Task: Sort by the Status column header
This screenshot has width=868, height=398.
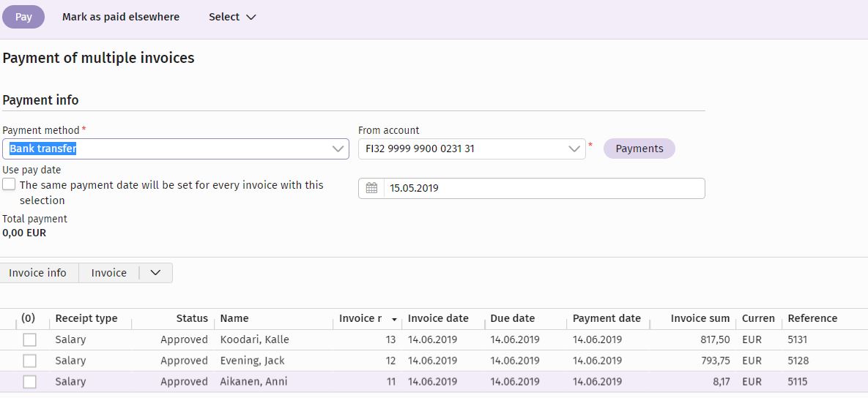Action: [191, 318]
